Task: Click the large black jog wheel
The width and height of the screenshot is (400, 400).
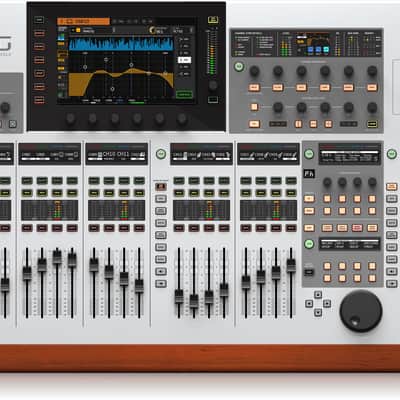Action: 361,311
